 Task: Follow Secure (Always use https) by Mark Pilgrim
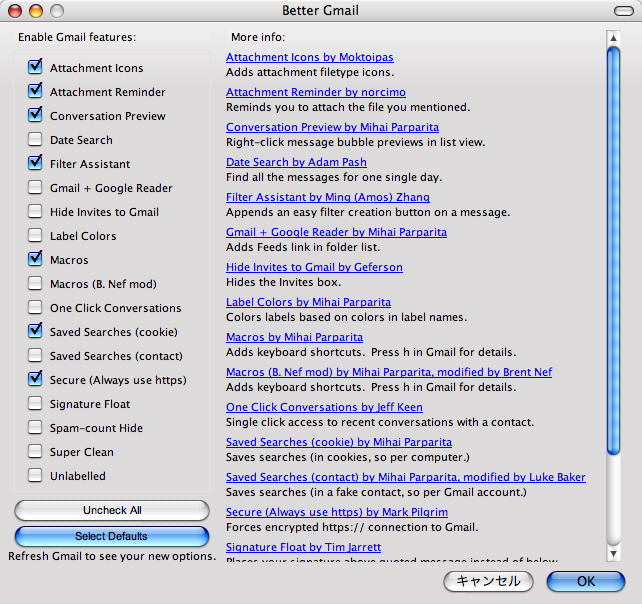click(x=337, y=512)
